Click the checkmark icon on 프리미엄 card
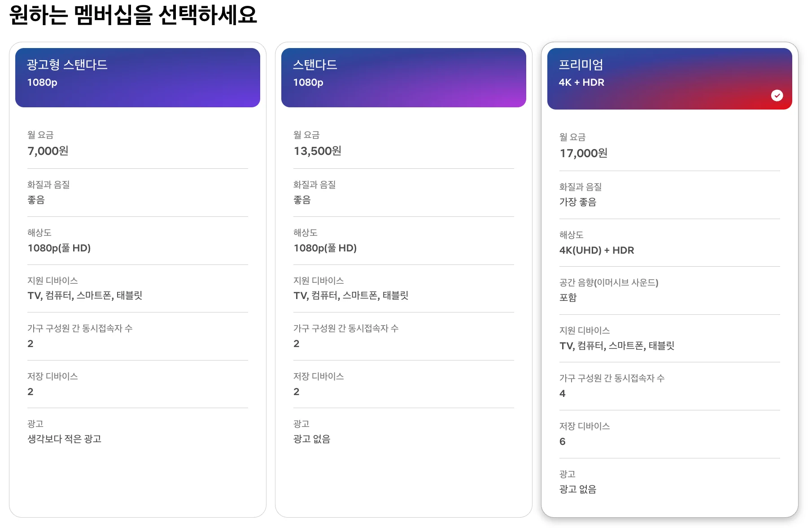 777,95
